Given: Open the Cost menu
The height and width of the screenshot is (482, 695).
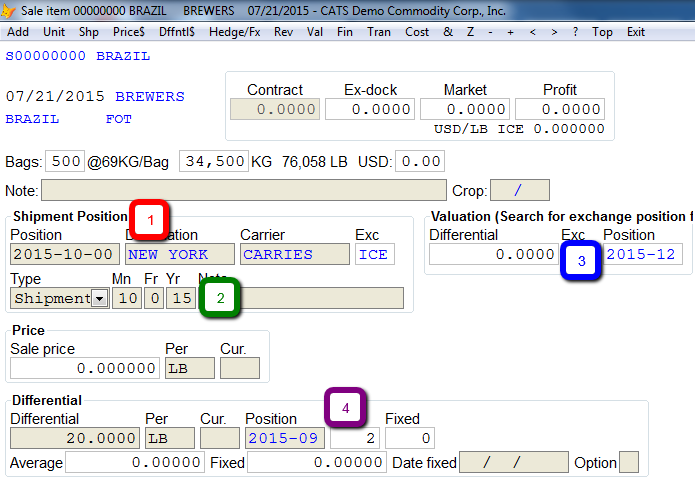Looking at the screenshot, I should tap(417, 32).
